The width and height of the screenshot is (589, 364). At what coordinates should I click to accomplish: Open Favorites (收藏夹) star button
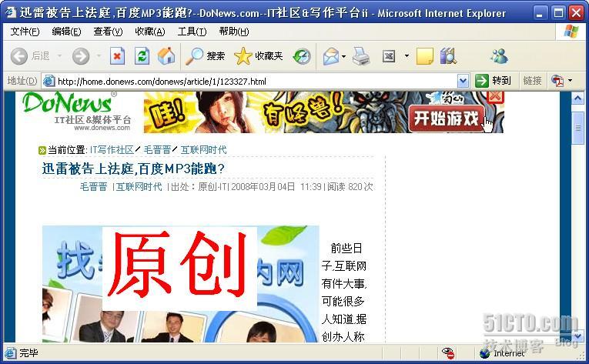click(x=258, y=56)
